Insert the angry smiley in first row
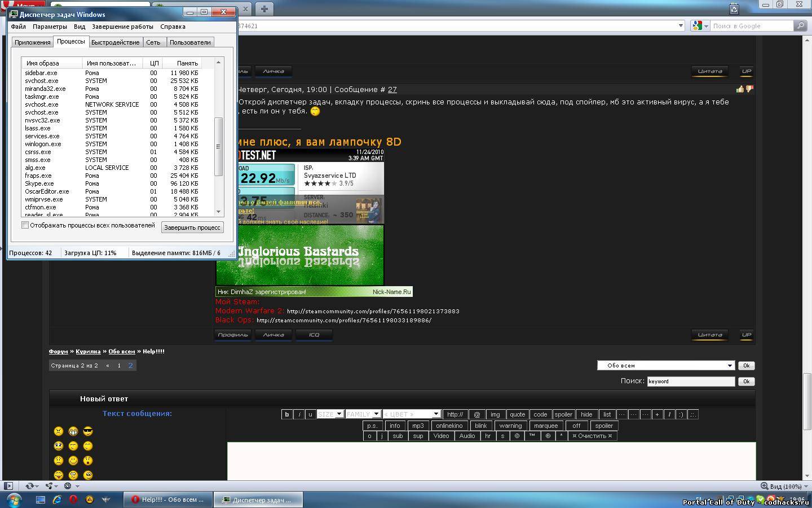 [x=58, y=431]
